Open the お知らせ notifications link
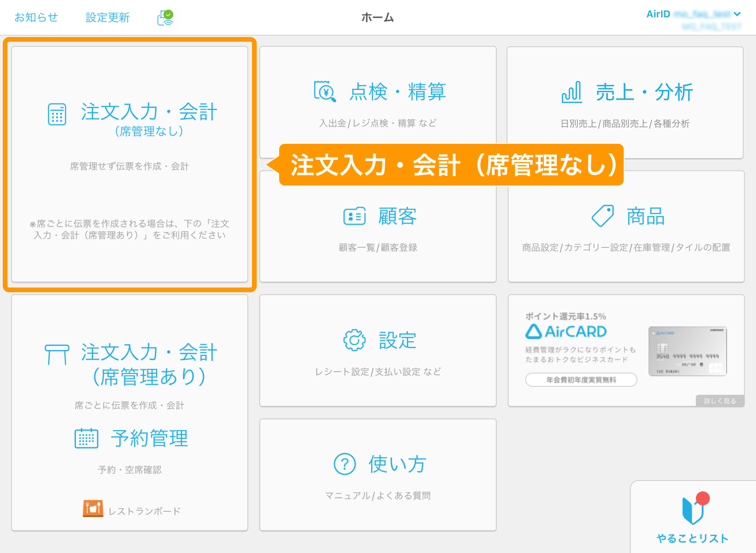 click(36, 17)
